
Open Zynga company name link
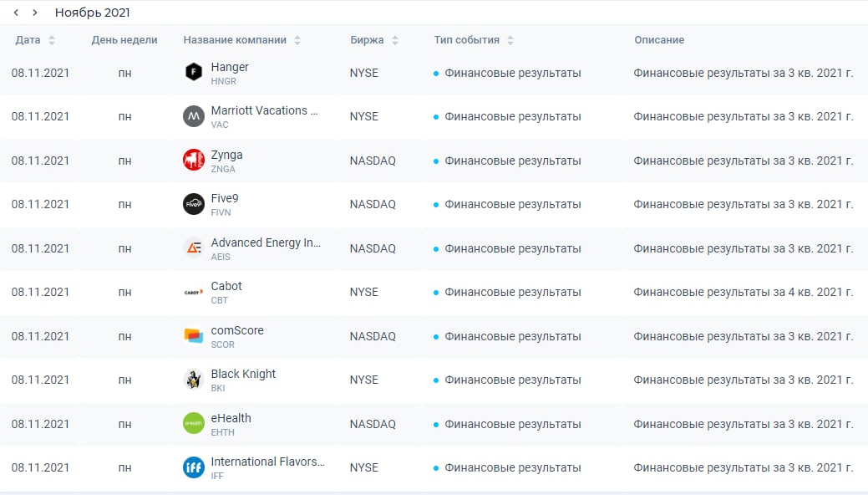pos(226,155)
